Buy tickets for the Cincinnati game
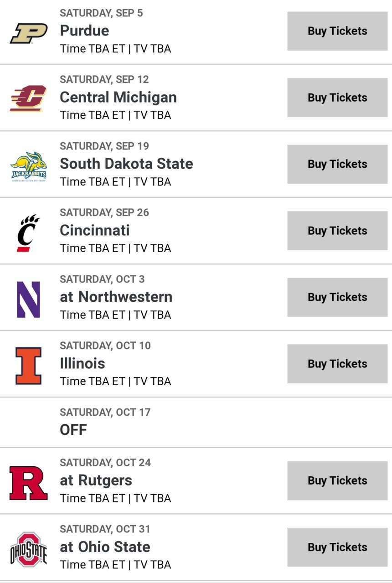The width and height of the screenshot is (392, 583). pyautogui.click(x=337, y=231)
